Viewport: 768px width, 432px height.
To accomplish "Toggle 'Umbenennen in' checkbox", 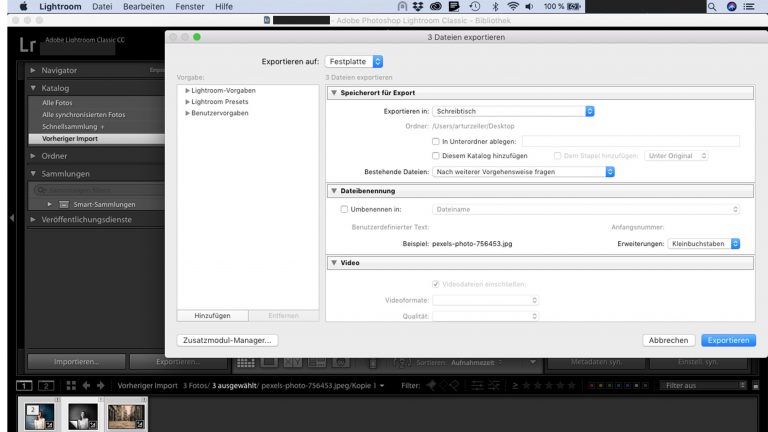I will point(345,209).
